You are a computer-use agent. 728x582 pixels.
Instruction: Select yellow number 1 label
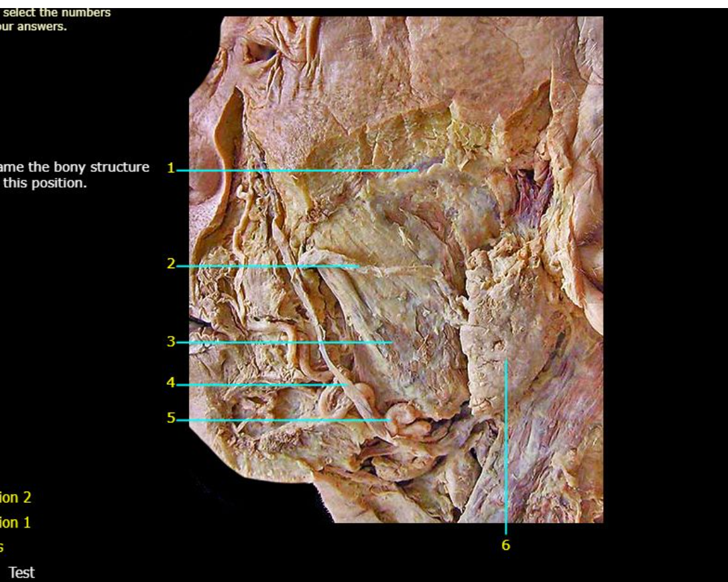[x=171, y=168]
